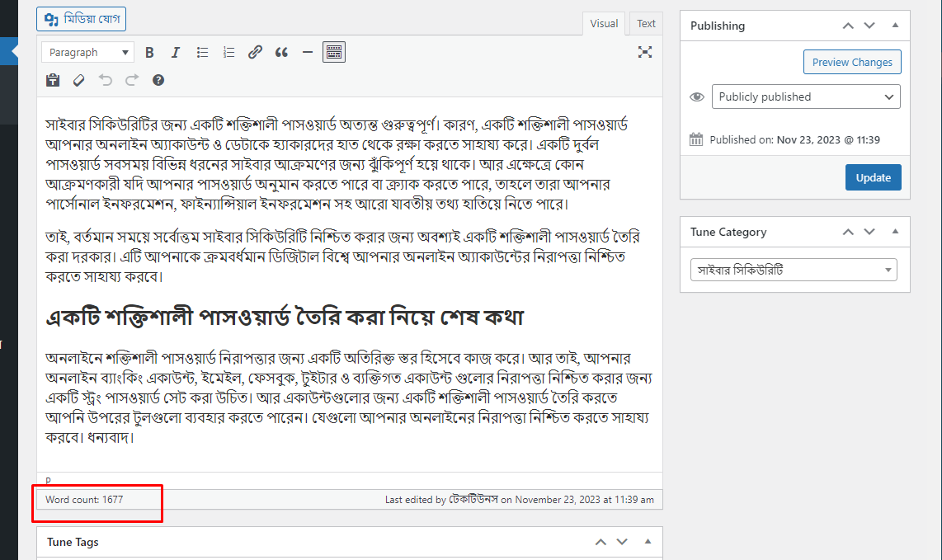Toggle a numbered list
Image resolution: width=942 pixels, height=560 pixels.
tap(228, 52)
